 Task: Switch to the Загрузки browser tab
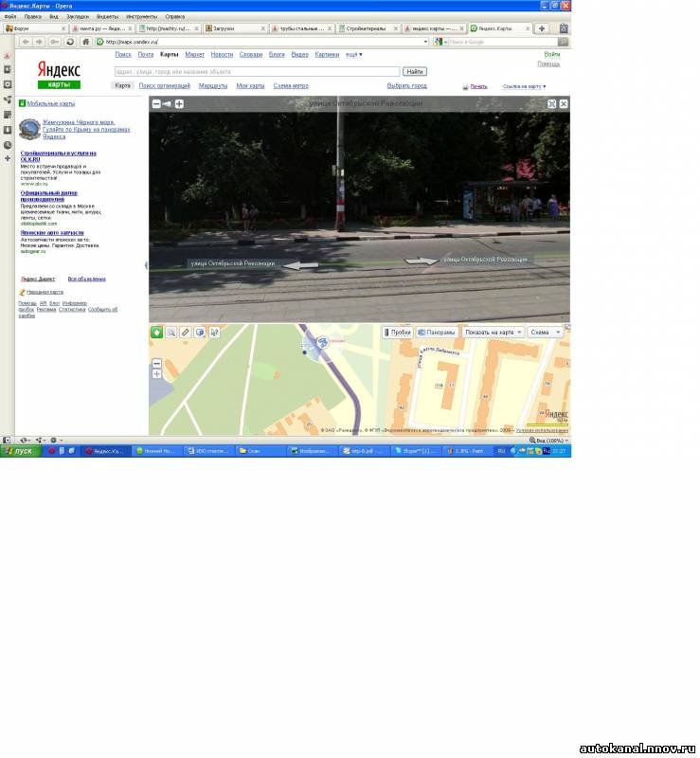point(235,28)
